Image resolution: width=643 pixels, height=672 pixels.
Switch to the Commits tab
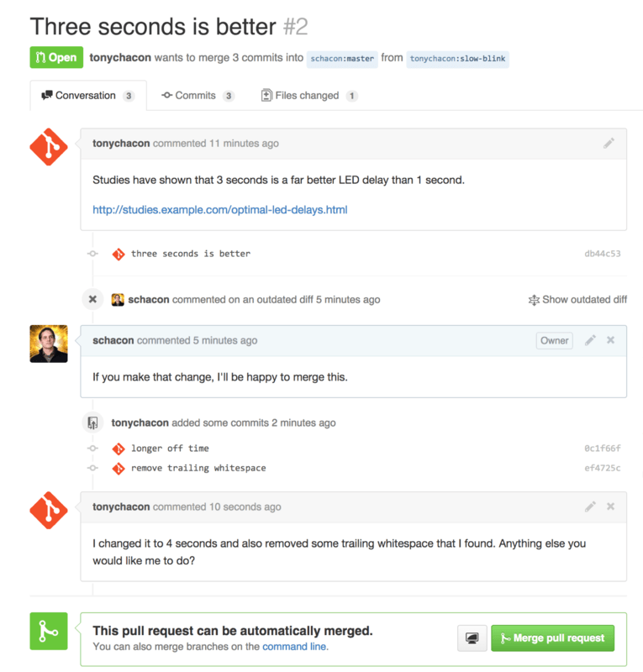pos(198,95)
